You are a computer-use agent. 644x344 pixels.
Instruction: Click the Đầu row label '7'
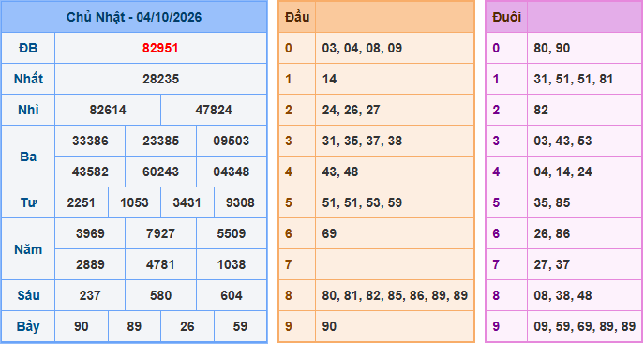pyautogui.click(x=289, y=264)
